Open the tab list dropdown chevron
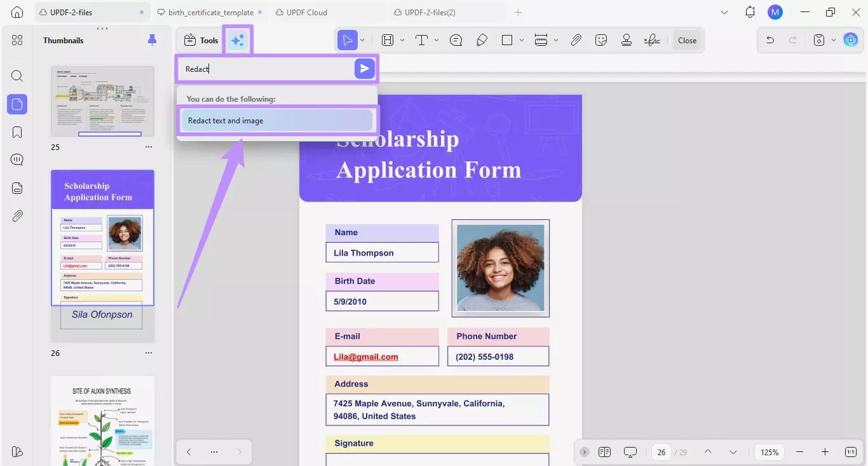The width and height of the screenshot is (868, 466). pos(725,12)
